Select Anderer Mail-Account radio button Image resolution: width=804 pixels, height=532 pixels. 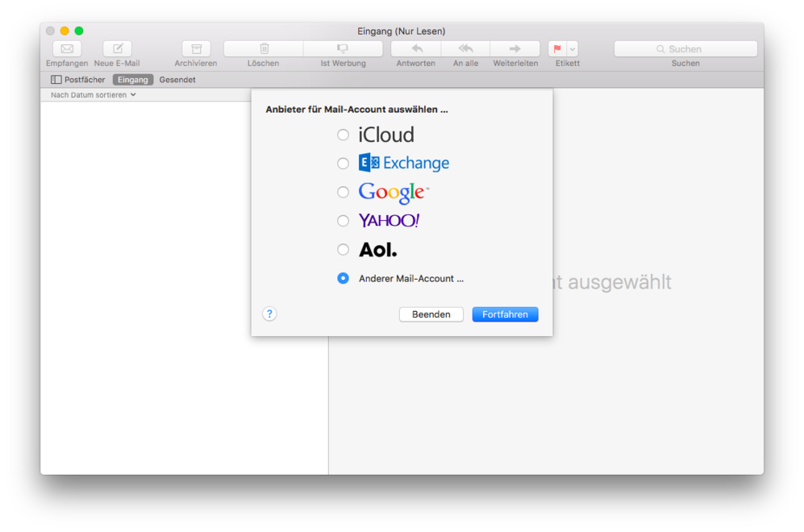(x=343, y=278)
